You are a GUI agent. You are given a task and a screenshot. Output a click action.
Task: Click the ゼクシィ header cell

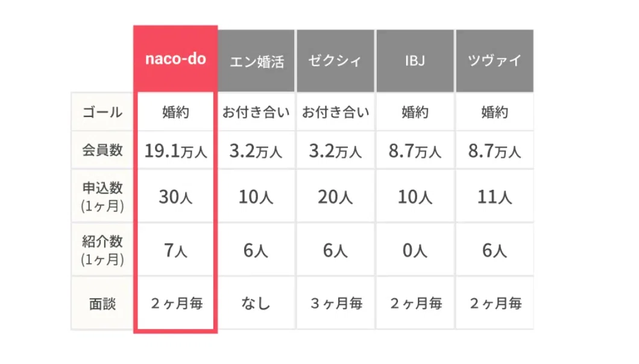coord(335,61)
